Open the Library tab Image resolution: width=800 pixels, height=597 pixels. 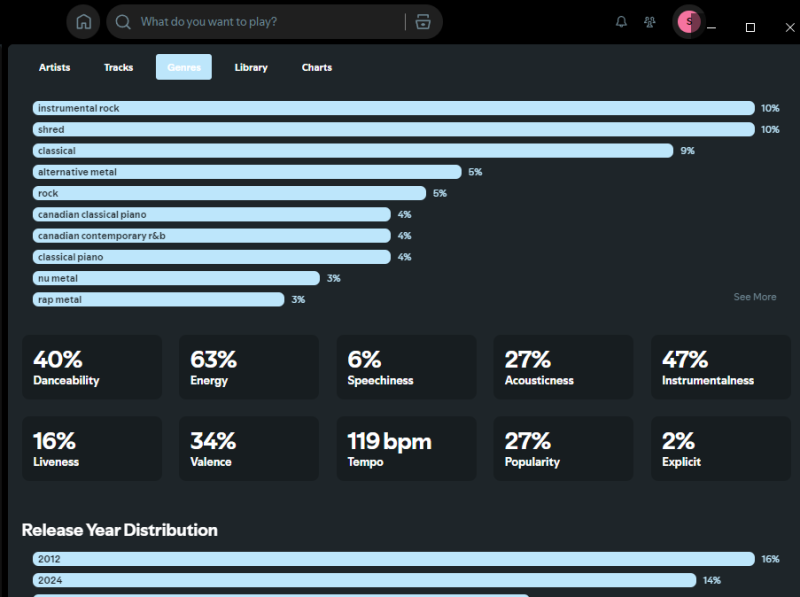click(251, 67)
